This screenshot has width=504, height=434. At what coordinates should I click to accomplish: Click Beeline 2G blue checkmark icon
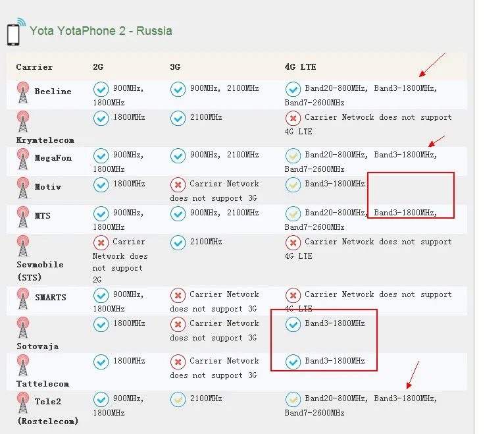pos(101,89)
